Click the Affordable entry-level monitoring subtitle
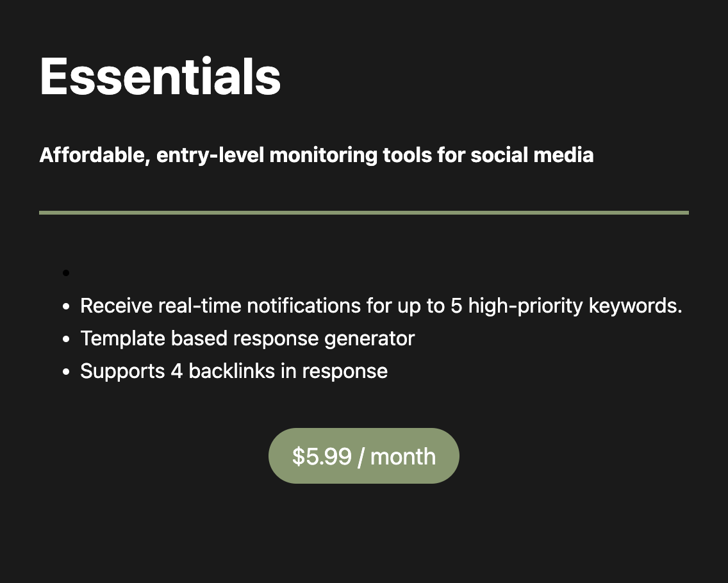Viewport: 728px width, 583px height. (316, 155)
